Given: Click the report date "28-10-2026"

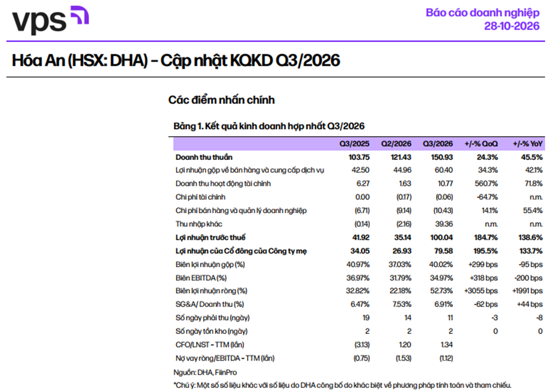Looking at the screenshot, I should pyautogui.click(x=512, y=26).
